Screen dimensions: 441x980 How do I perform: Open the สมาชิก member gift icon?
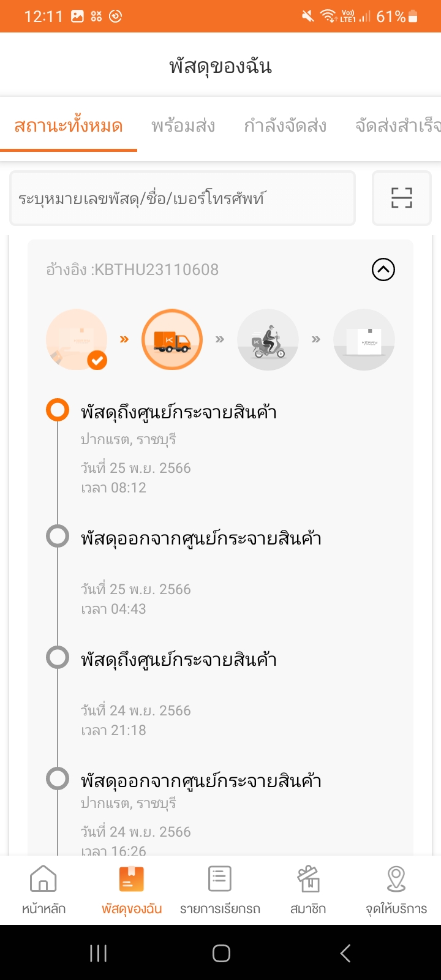point(308,889)
